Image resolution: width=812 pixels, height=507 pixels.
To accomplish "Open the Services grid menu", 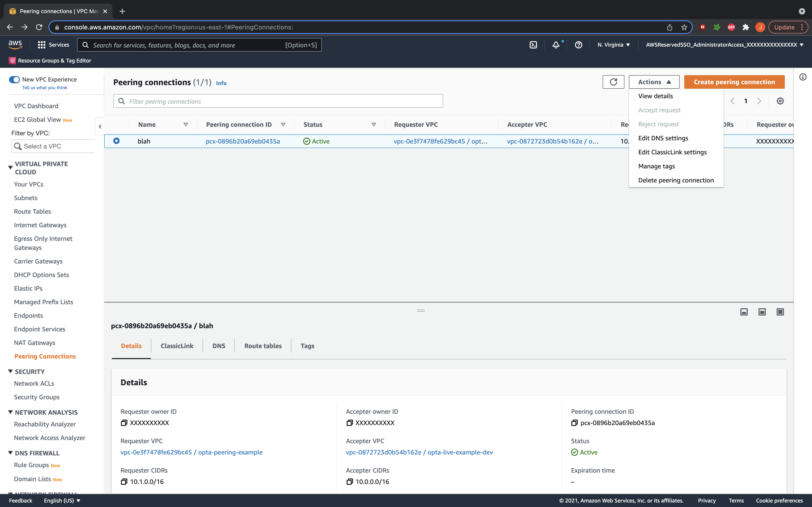I will click(x=42, y=45).
